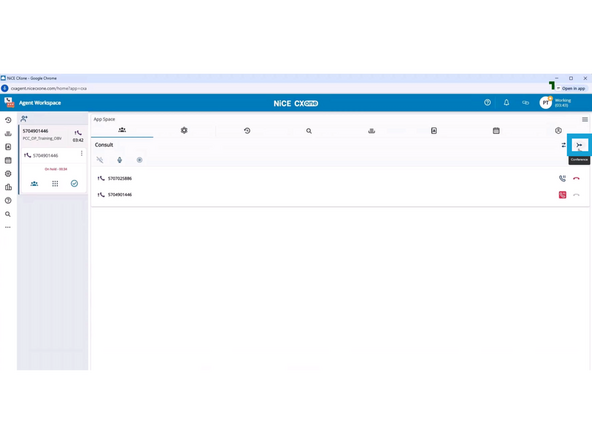Click the Open in app button
Screen dimensions: 592x444
571,88
